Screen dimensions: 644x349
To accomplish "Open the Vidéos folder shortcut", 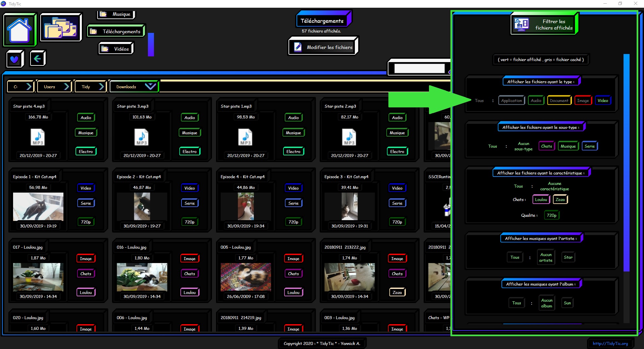I will 116,49.
